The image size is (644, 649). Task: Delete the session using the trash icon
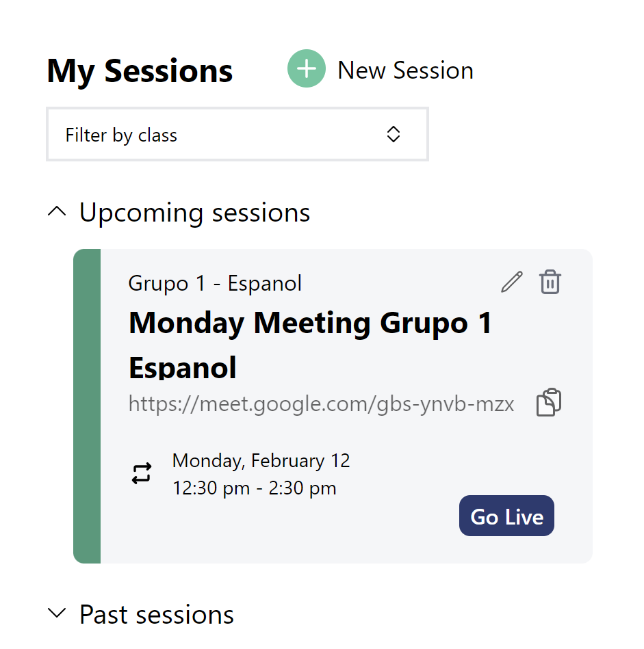tap(550, 282)
